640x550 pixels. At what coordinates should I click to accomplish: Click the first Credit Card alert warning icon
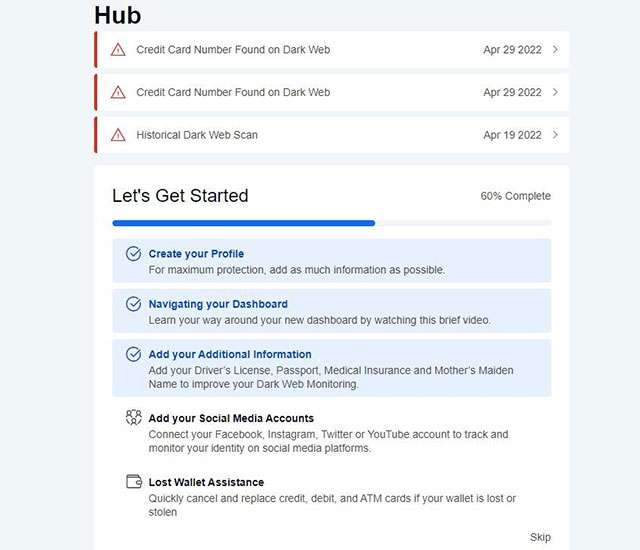coord(118,50)
